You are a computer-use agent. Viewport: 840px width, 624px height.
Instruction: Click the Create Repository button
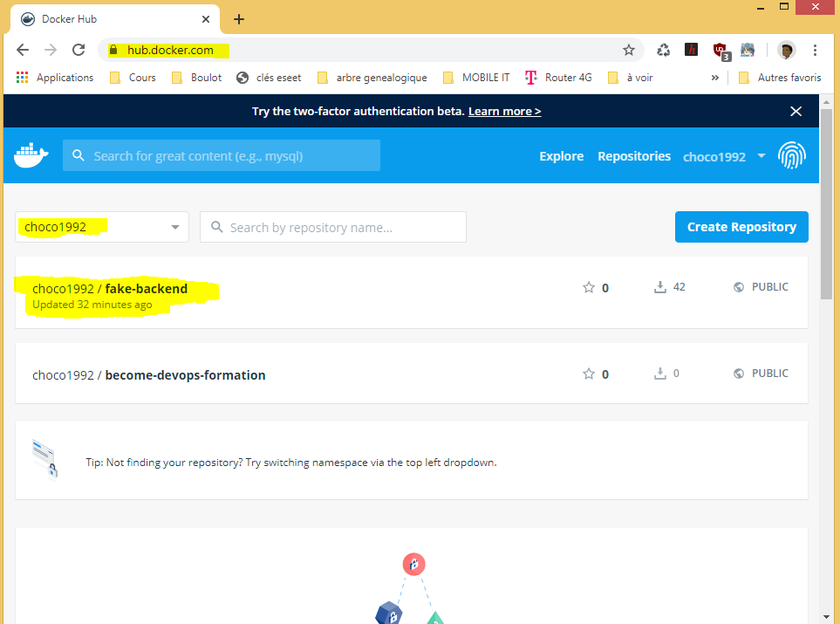pyautogui.click(x=741, y=227)
